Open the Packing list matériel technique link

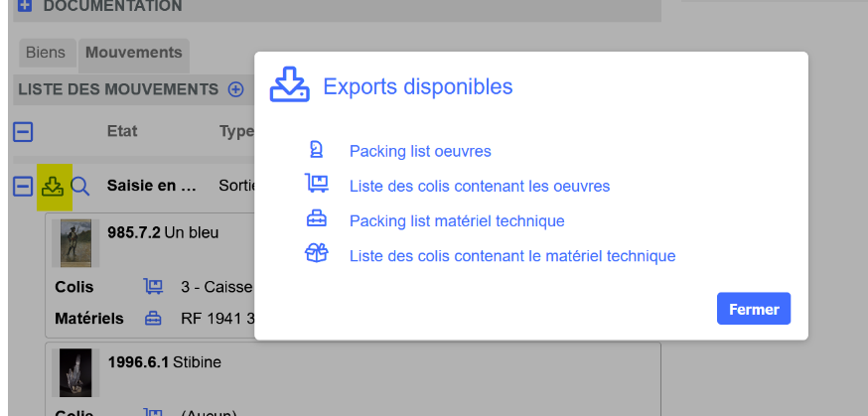point(457,220)
